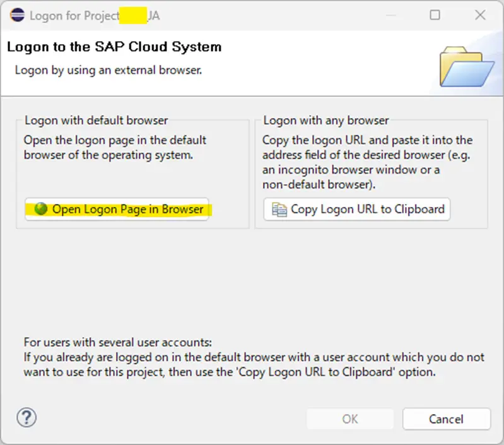Maximize the logon dialog window
The image size is (504, 445).
pos(435,15)
